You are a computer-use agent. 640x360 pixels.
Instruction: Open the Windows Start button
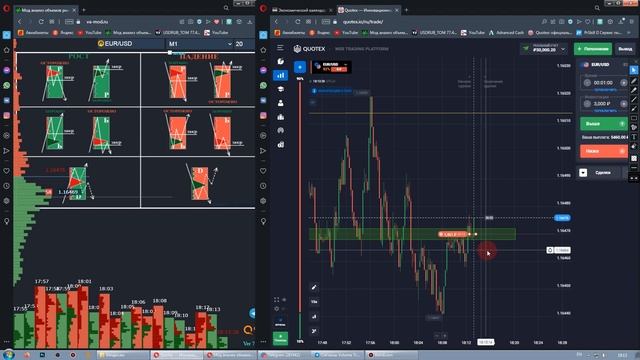[8, 355]
